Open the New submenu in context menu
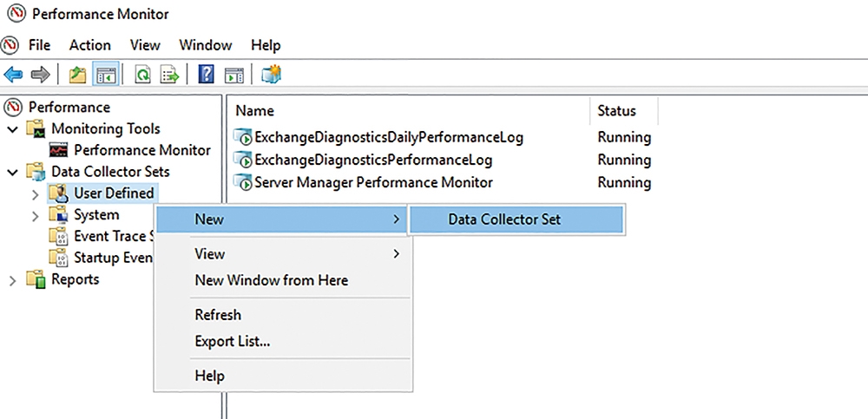Viewport: 868px width, 419px height. click(x=282, y=219)
